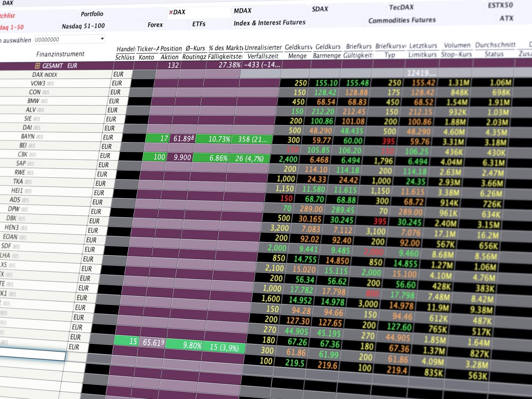Click CBK position cell showing 100
Screen dimensions: 532x399
pos(155,157)
